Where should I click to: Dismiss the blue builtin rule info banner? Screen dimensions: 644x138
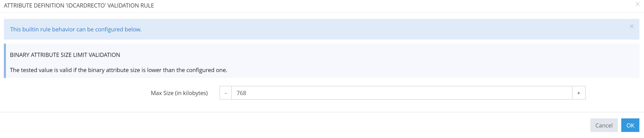pos(632,26)
